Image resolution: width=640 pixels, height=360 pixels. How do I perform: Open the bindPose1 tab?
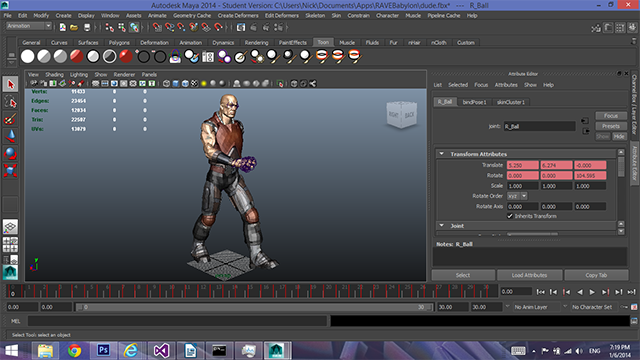[474, 102]
